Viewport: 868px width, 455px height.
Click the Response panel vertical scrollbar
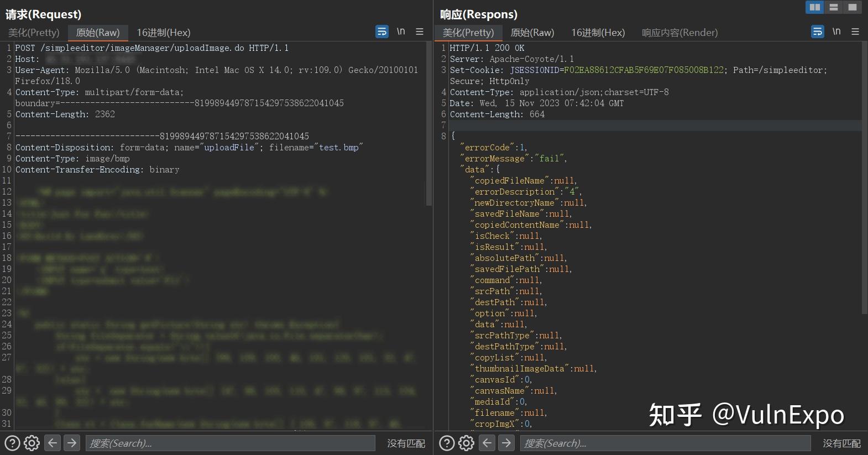tap(865, 179)
